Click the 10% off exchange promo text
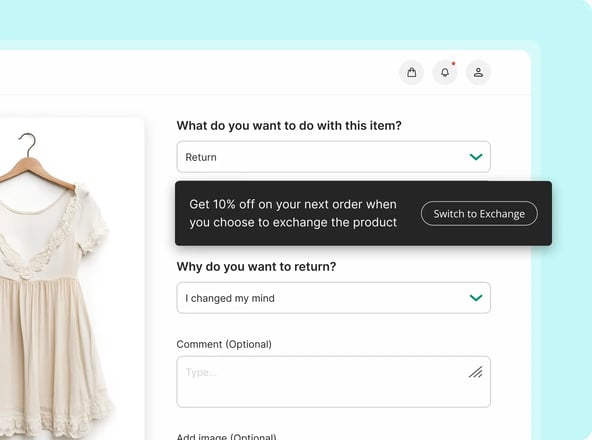This screenshot has height=440, width=592. pos(293,213)
